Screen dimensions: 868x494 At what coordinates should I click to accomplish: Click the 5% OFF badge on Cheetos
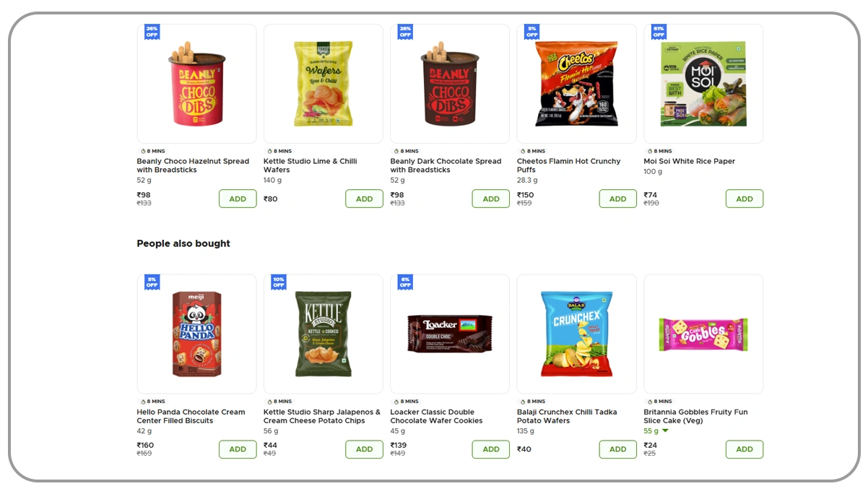tap(532, 32)
